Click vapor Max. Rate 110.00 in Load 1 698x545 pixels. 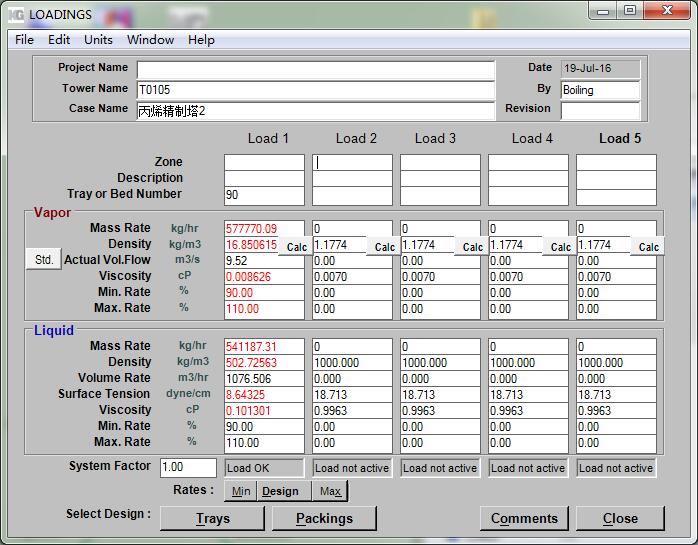point(264,309)
